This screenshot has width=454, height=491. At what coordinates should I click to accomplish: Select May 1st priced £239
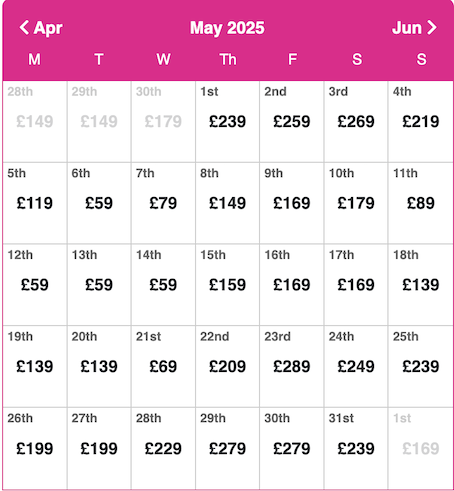point(227,122)
